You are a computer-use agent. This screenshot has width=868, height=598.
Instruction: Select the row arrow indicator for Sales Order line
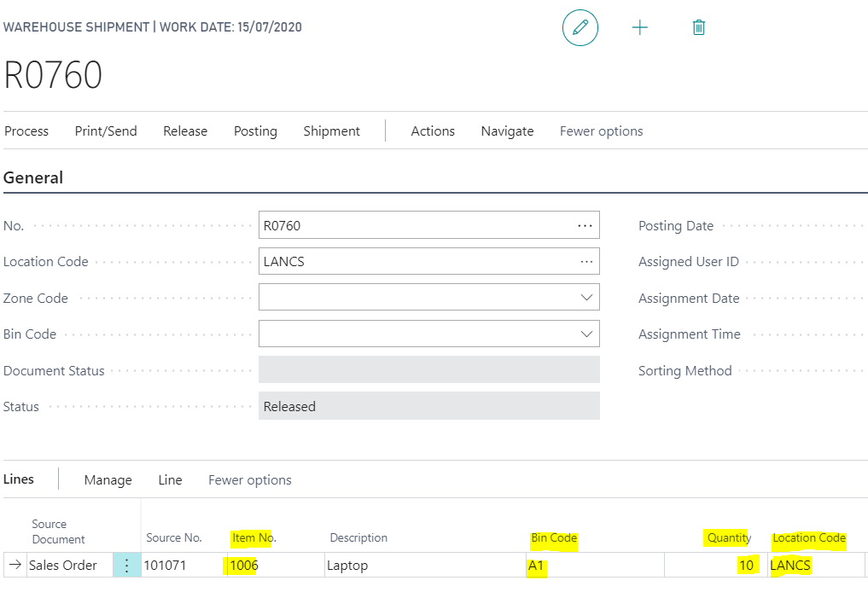click(15, 565)
